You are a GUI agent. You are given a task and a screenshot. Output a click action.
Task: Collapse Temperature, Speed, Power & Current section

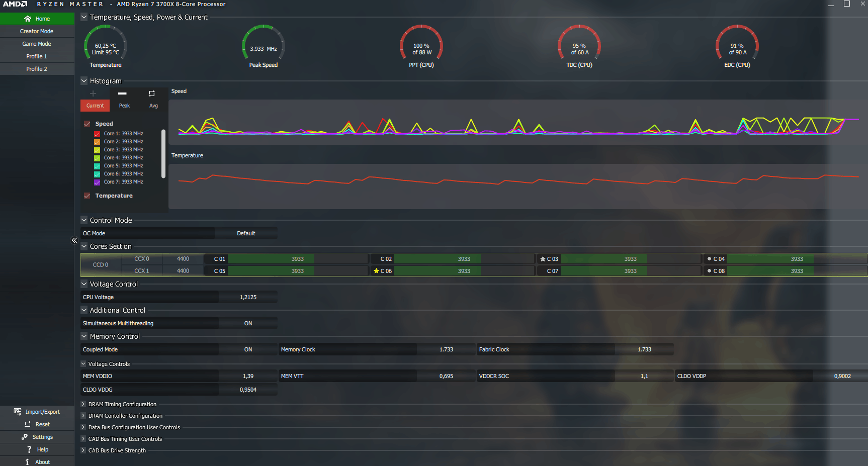(84, 17)
